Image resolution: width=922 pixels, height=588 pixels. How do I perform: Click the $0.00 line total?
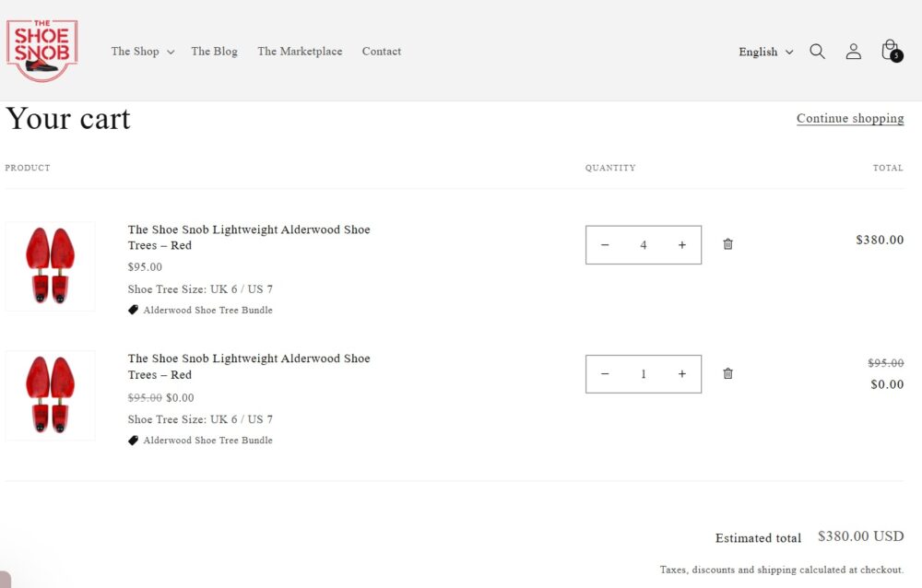(887, 384)
